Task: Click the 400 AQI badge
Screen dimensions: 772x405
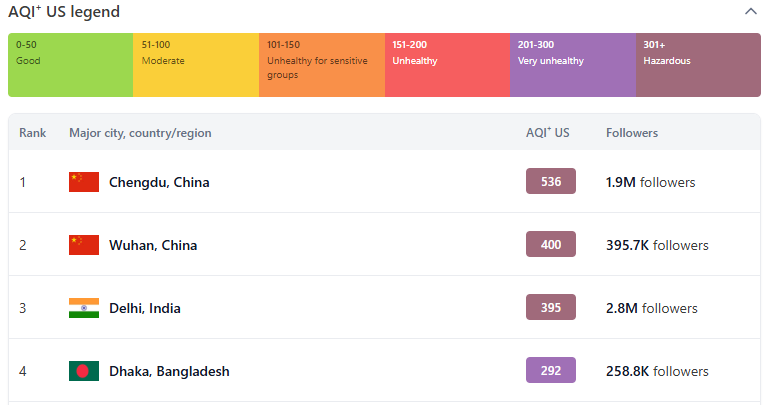Action: (x=551, y=244)
